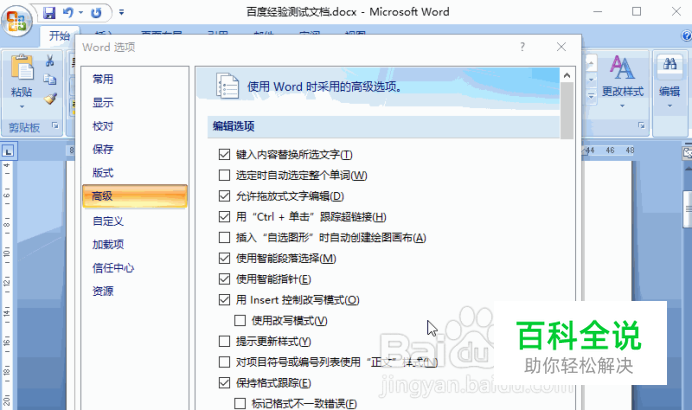Click the styles gallery row-down arrow
Image resolution: width=692 pixels, height=410 pixels.
coord(591,80)
